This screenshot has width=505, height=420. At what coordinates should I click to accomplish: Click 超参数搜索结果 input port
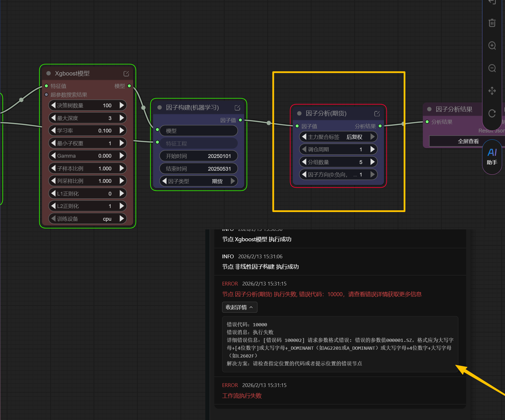click(x=46, y=95)
